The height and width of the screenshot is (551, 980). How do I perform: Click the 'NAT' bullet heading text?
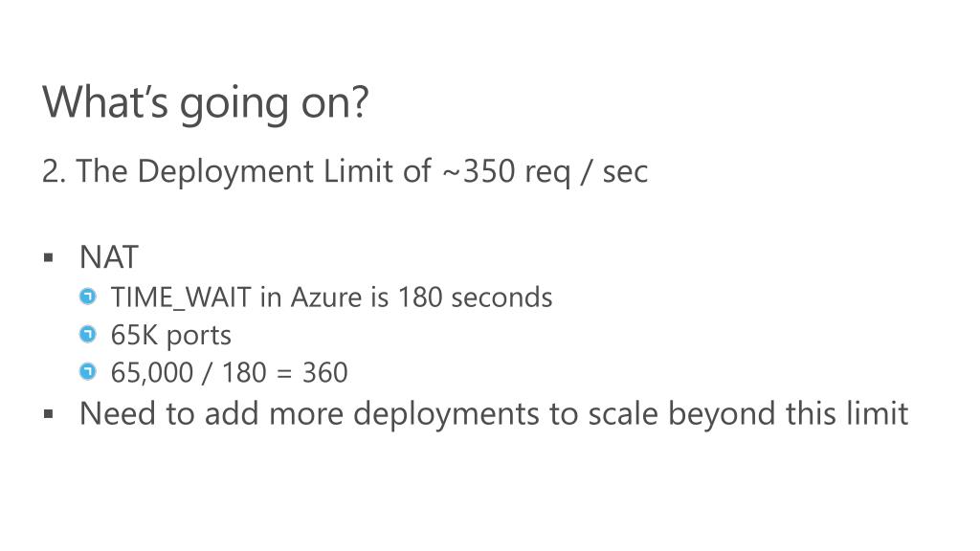(109, 256)
